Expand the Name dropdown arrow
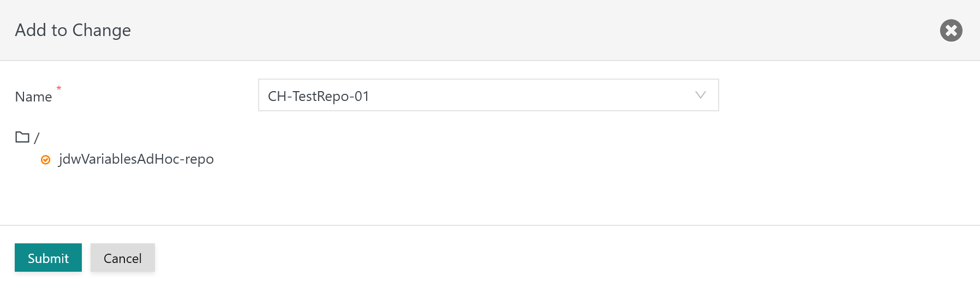Screen dimensions: 980x287 pos(701,95)
